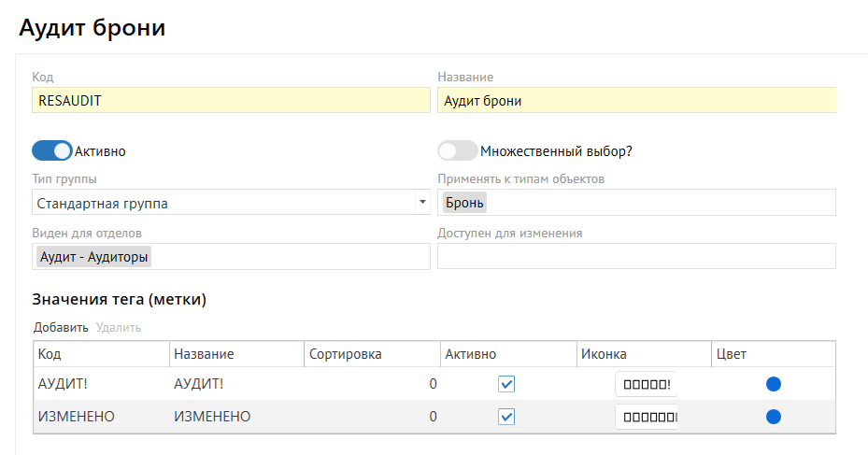Click the ИЗМЕНЕНО row icon badge
The image size is (868, 455).
tap(646, 417)
